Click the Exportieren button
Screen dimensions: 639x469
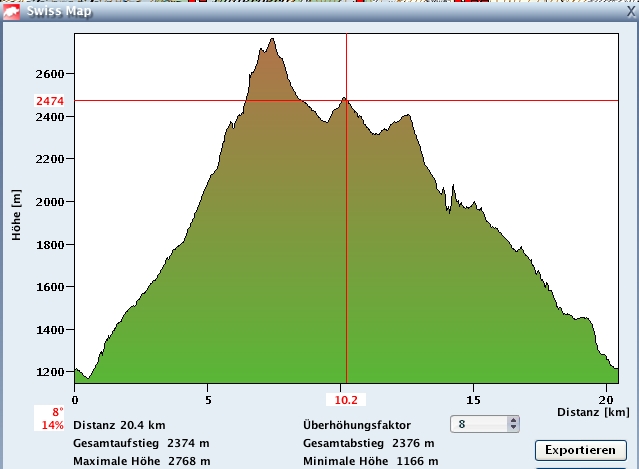580,448
